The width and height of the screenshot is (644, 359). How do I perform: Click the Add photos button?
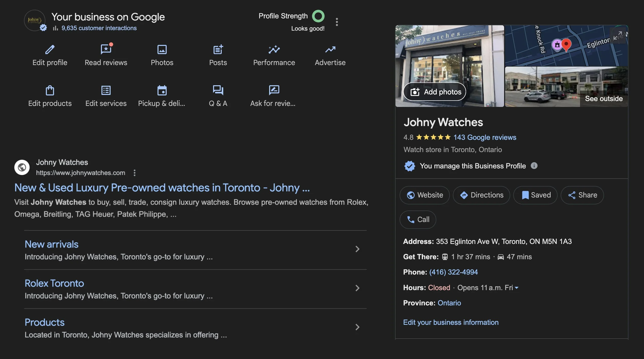(435, 92)
